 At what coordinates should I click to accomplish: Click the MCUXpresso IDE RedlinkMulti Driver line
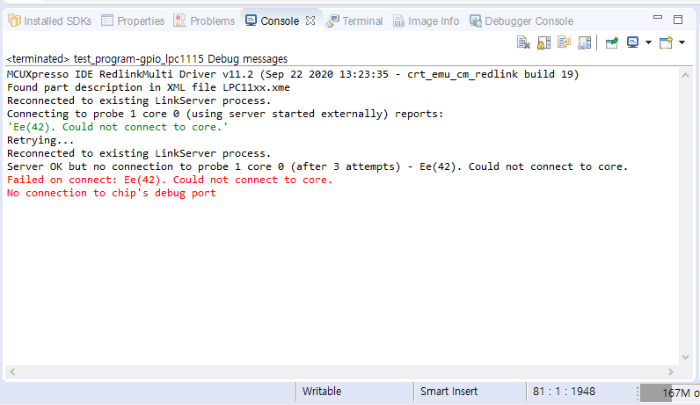tap(293, 74)
